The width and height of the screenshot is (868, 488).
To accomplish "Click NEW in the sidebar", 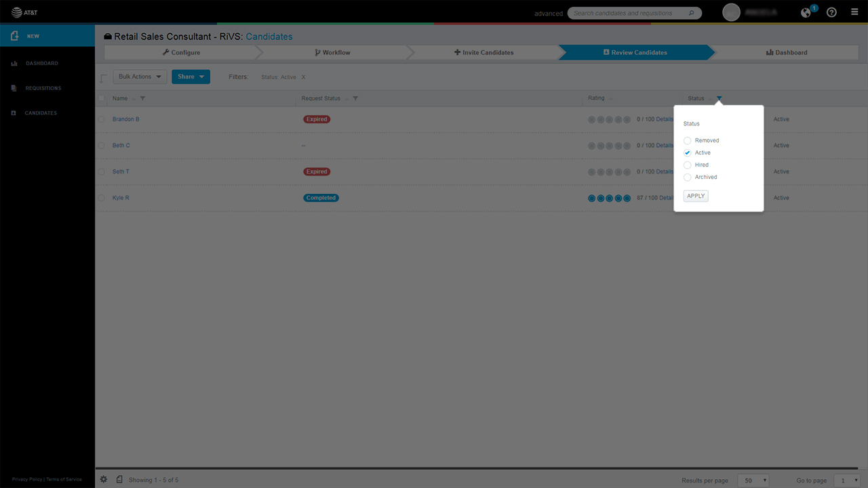I will tap(47, 36).
